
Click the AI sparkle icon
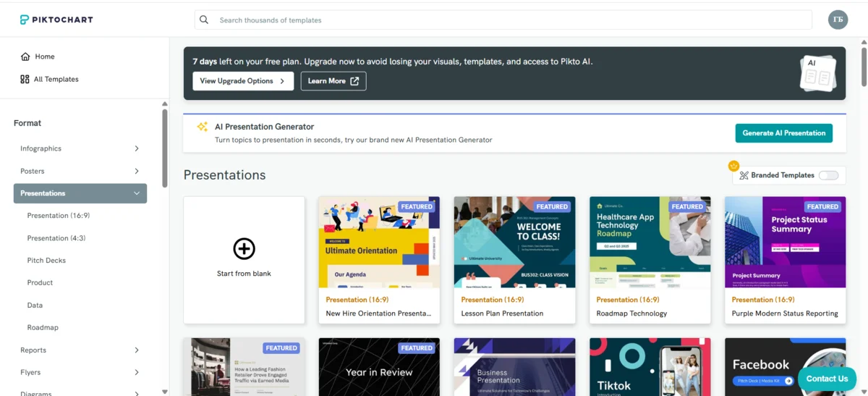[203, 127]
